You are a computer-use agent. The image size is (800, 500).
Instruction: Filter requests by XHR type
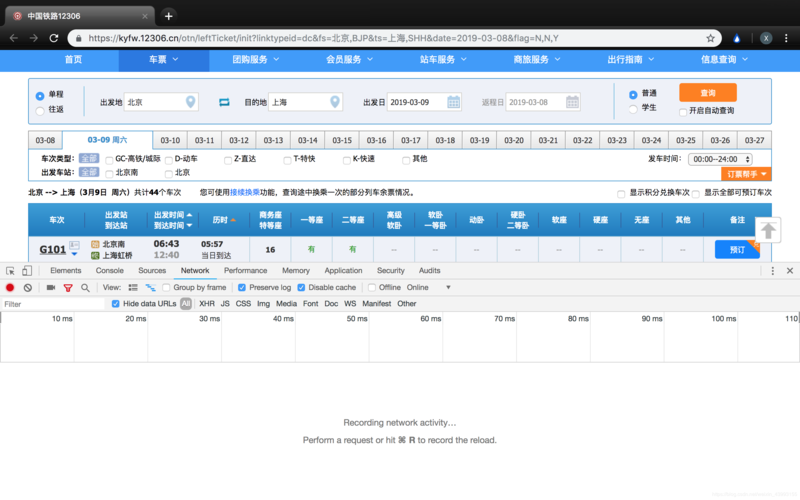[x=207, y=304]
